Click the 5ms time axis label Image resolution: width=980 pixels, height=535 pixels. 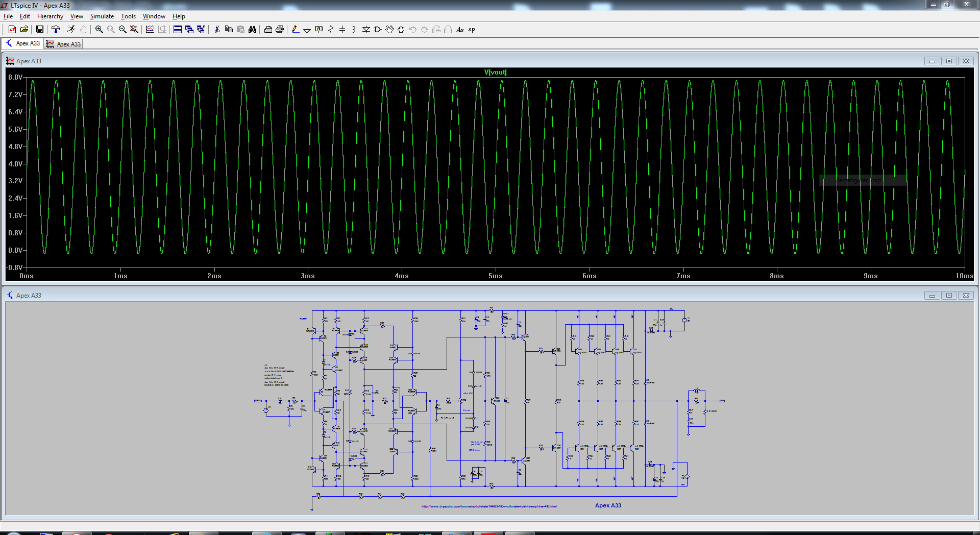496,276
